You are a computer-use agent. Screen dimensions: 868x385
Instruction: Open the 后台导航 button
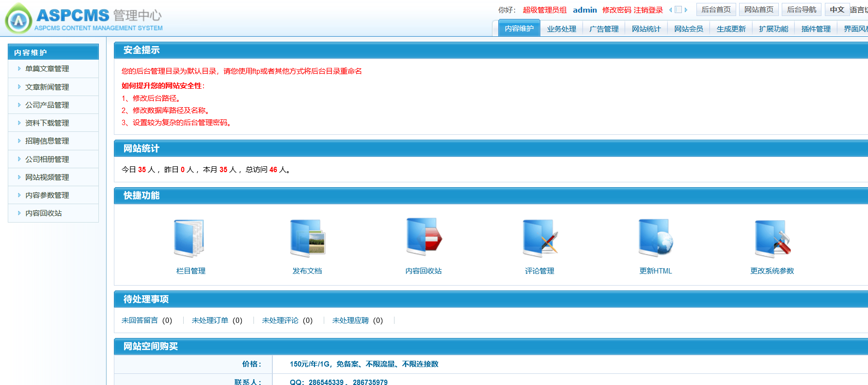coord(802,10)
